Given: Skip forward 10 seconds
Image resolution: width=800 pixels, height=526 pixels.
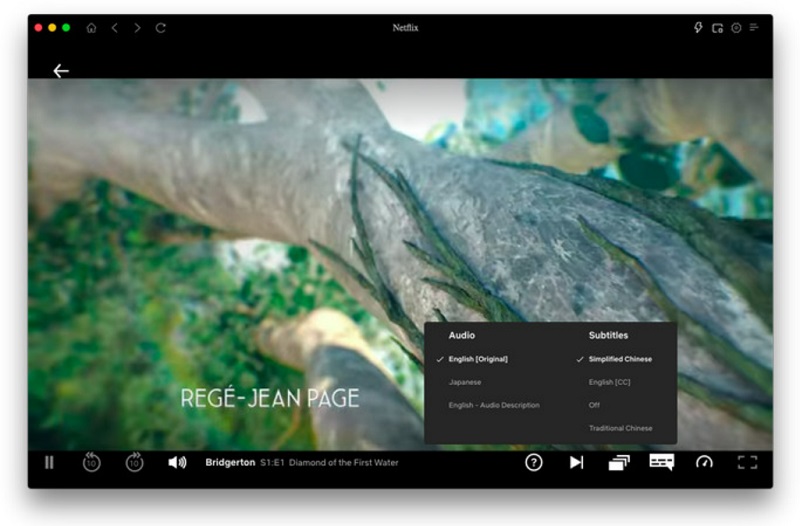Looking at the screenshot, I should click(x=134, y=462).
